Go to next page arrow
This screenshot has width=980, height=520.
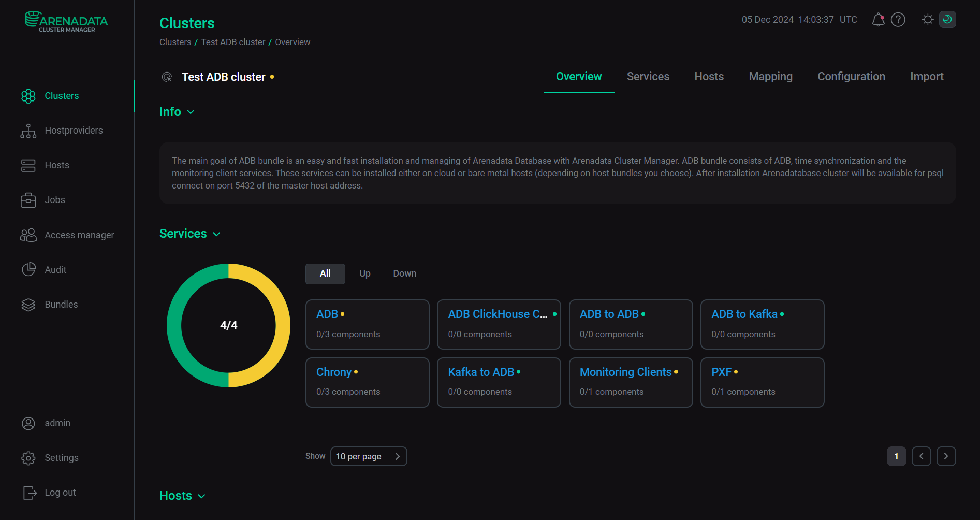tap(946, 456)
